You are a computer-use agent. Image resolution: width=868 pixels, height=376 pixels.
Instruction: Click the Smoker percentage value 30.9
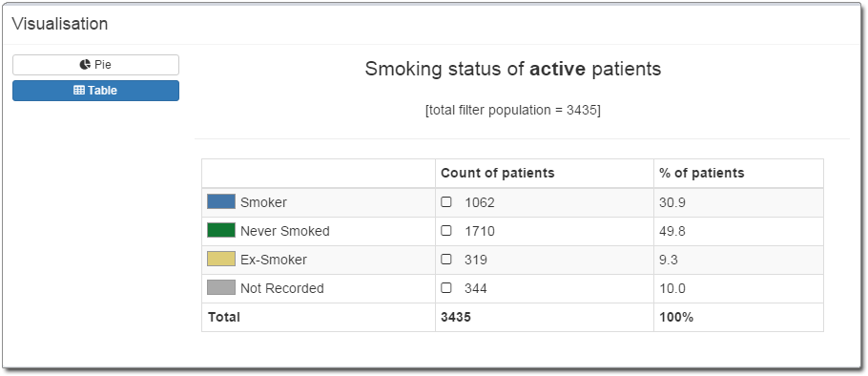(672, 202)
